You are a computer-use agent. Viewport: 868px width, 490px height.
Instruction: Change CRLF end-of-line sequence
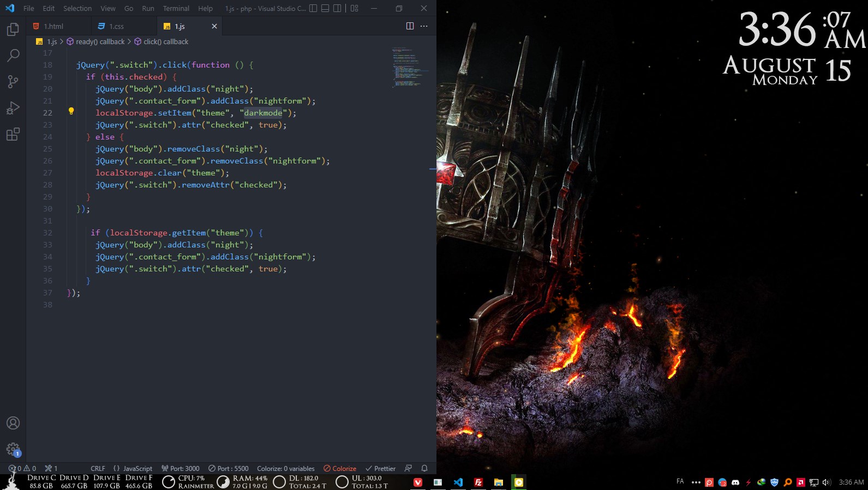(x=98, y=468)
